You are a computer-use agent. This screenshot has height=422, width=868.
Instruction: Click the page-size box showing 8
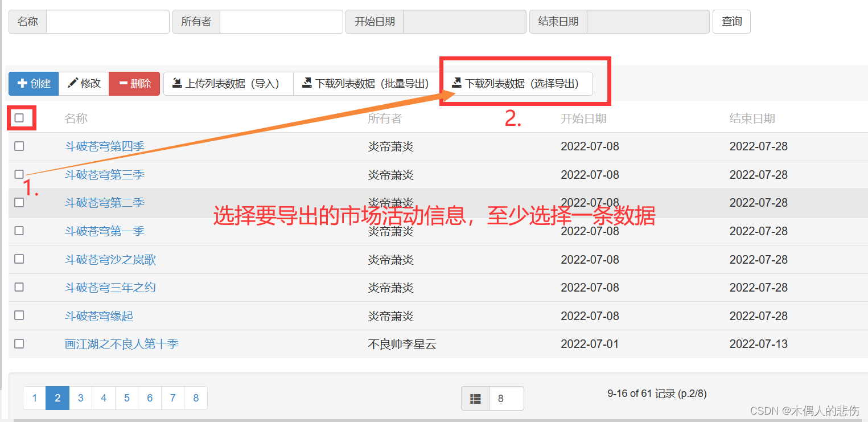click(x=507, y=399)
